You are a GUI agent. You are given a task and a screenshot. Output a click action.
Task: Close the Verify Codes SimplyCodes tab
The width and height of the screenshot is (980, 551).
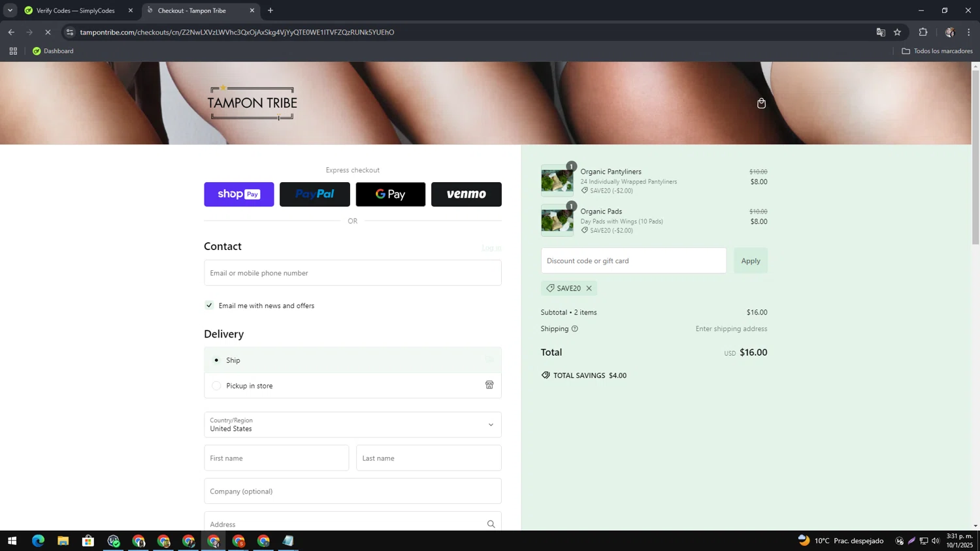(131, 10)
